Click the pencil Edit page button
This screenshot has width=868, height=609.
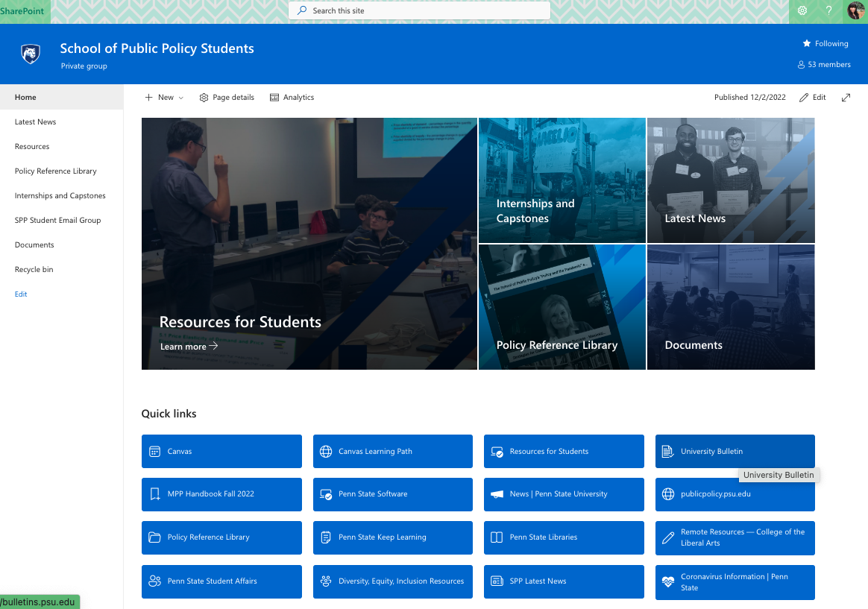(813, 98)
